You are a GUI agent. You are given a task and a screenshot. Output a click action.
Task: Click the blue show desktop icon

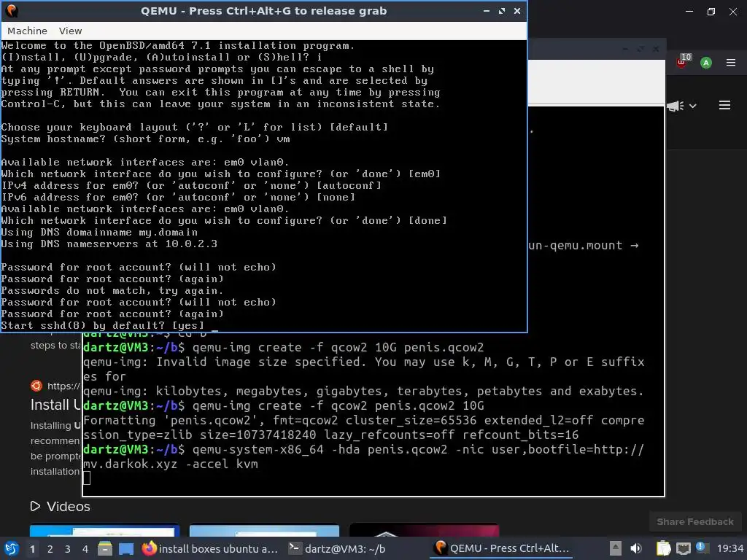(x=126, y=548)
